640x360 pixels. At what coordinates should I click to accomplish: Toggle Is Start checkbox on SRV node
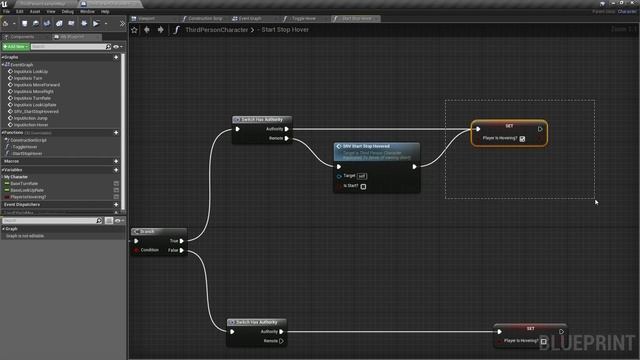click(x=363, y=187)
